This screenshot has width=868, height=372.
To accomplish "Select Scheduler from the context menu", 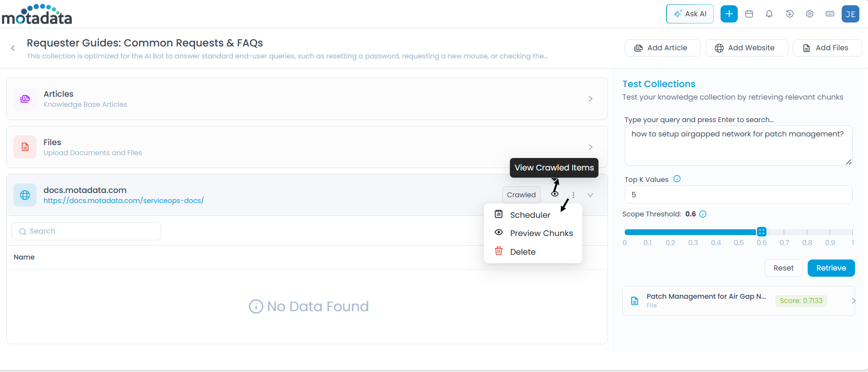I will [530, 215].
